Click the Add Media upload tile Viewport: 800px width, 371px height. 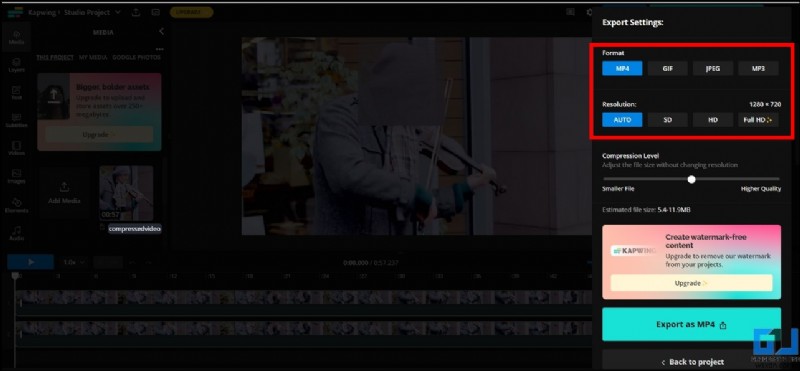point(64,193)
